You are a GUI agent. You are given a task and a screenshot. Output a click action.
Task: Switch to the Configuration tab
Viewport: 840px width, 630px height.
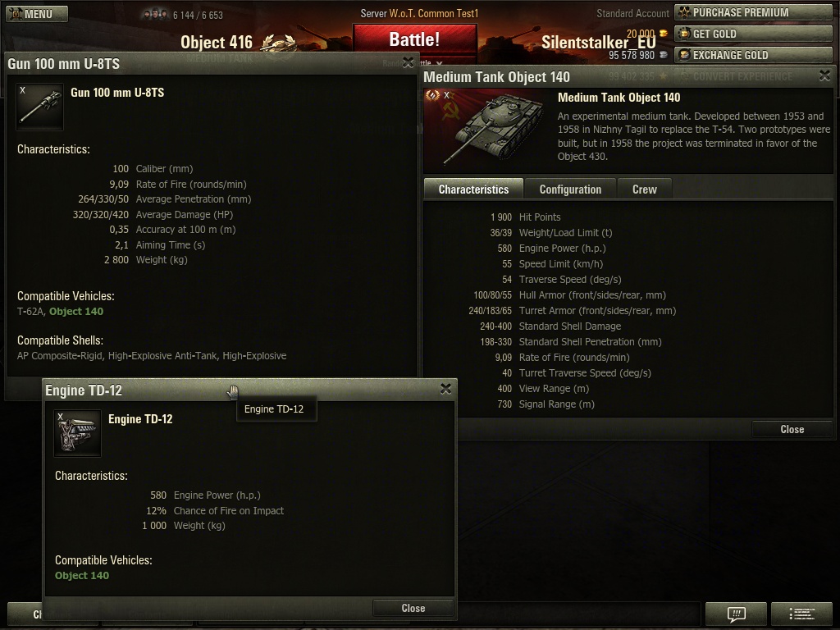point(571,189)
